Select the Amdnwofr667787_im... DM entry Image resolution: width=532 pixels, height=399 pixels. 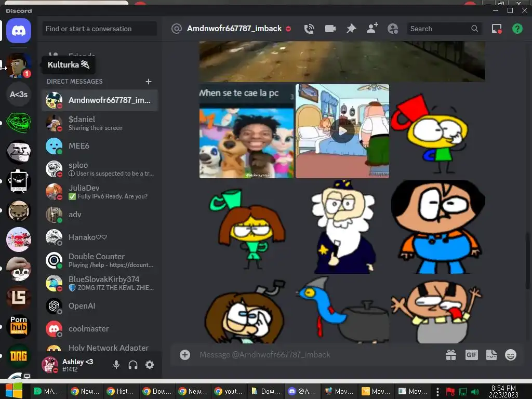pyautogui.click(x=100, y=100)
